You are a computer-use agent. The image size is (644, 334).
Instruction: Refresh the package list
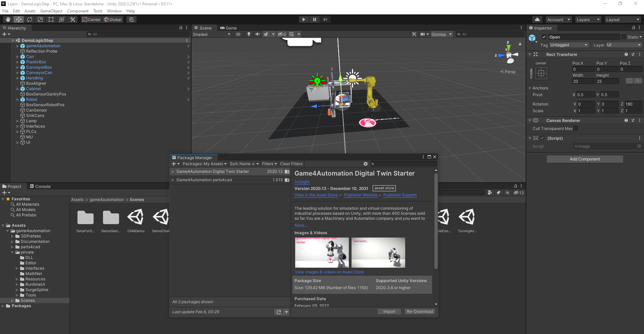pyautogui.click(x=278, y=312)
